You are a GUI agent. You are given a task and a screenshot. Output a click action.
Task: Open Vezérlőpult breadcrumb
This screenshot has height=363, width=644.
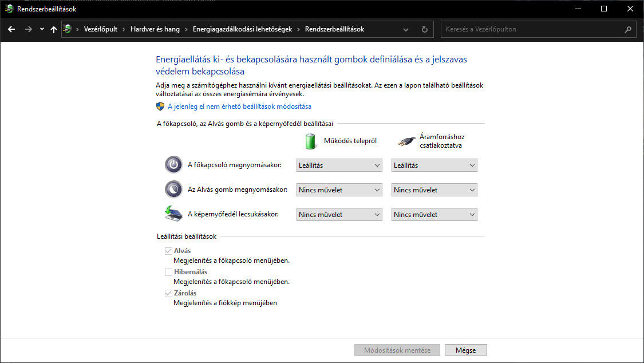(x=101, y=29)
